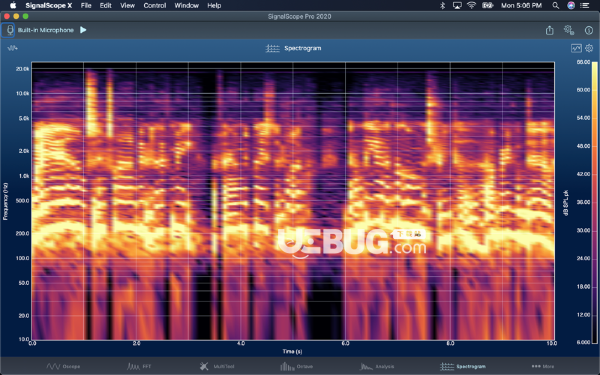Viewport: 600px width, 375px height.
Task: Click inside the spectrogram plot area
Action: (x=293, y=201)
